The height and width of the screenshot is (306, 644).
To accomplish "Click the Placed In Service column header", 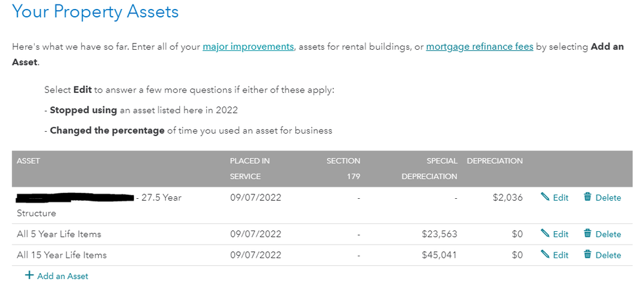I will pos(249,168).
